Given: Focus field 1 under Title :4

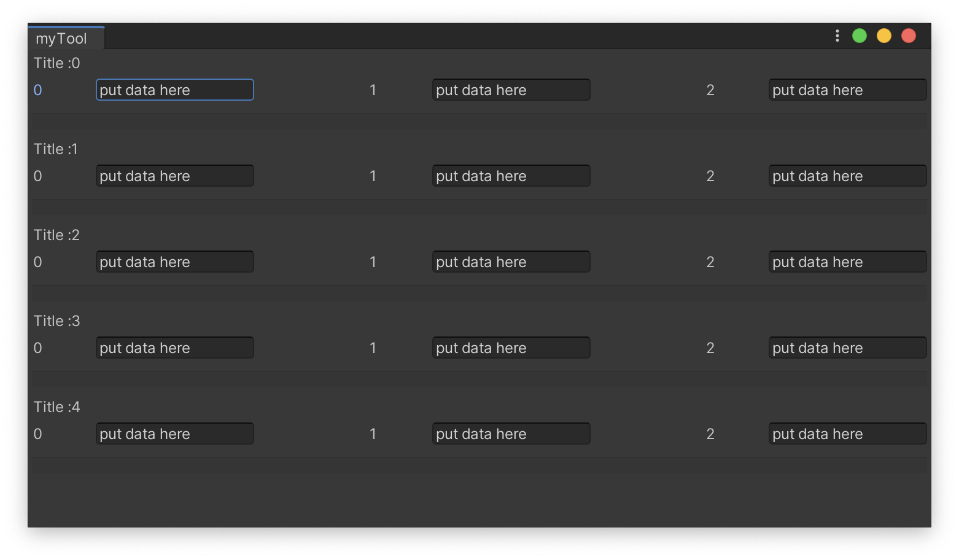Looking at the screenshot, I should tap(511, 434).
